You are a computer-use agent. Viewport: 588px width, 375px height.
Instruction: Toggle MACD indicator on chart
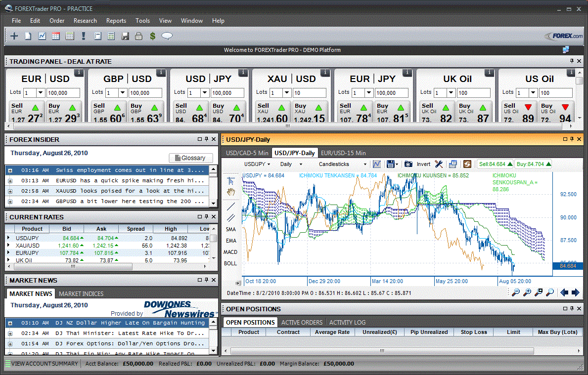click(230, 252)
